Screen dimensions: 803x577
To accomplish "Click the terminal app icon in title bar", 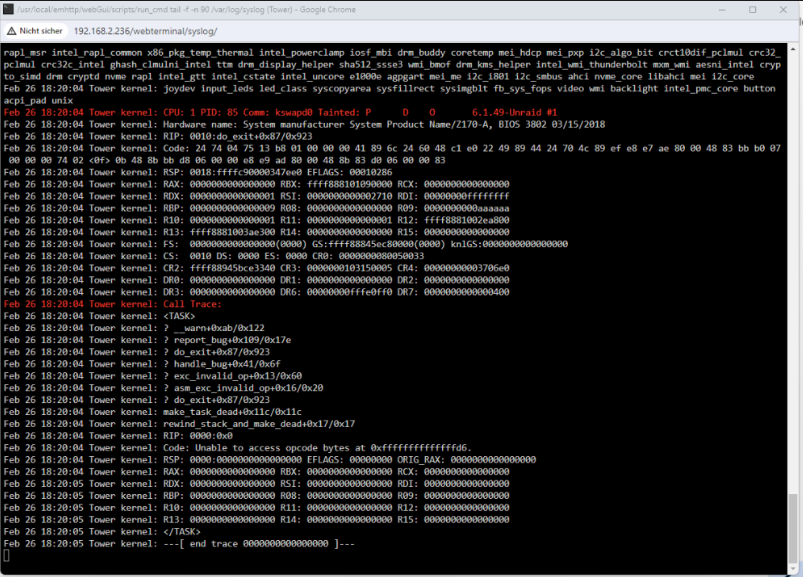I will click(8, 9).
